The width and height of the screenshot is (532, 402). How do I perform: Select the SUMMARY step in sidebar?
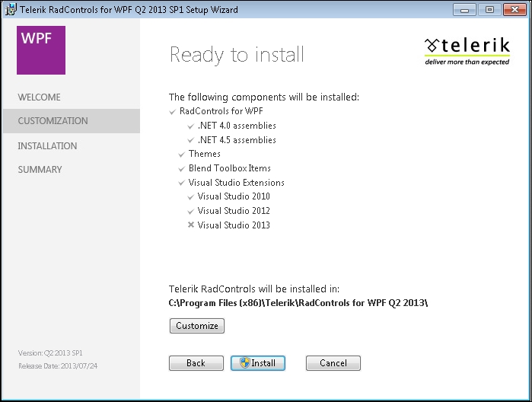[40, 170]
